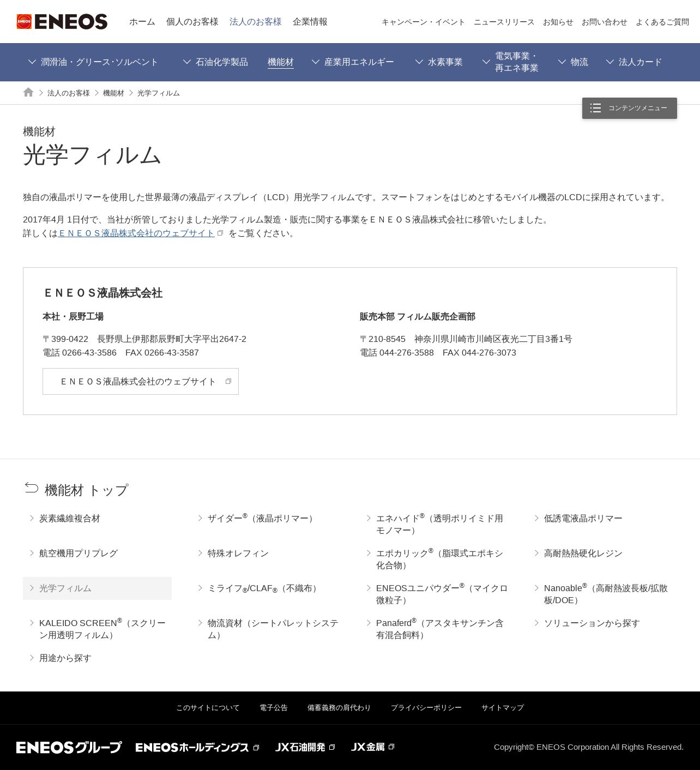Click the ENEOSグループ footer logo
Screen dimensions: 700x770
tap(69, 747)
